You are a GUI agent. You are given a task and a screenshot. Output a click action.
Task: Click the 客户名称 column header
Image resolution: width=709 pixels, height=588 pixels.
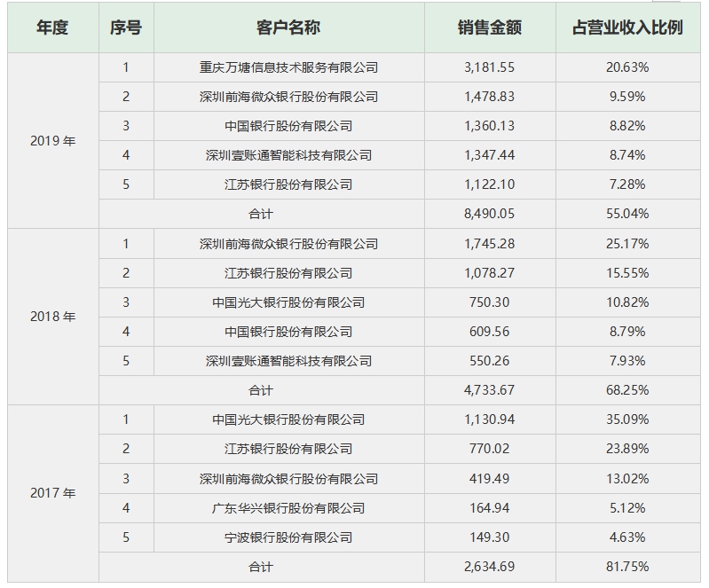point(288,27)
